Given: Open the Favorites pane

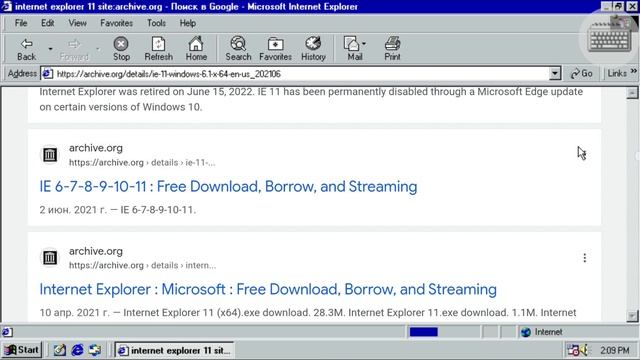Looking at the screenshot, I should (276, 49).
